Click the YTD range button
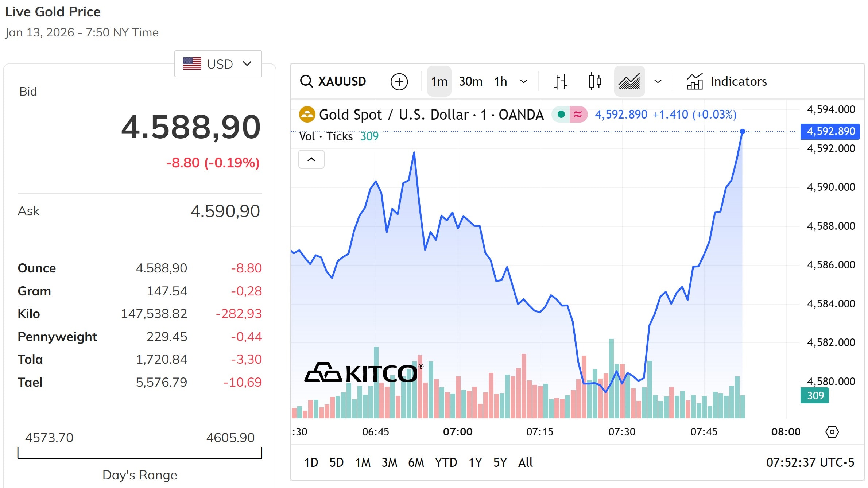This screenshot has height=488, width=868. coord(446,462)
